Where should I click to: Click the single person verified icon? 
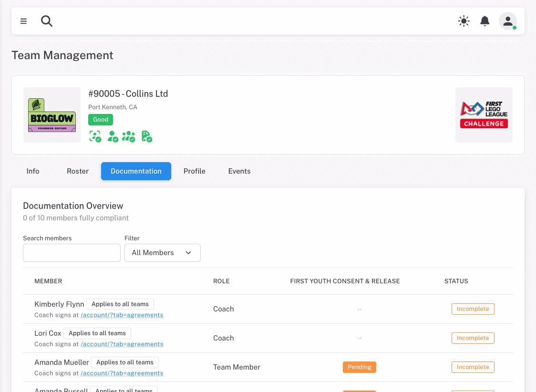click(x=113, y=136)
